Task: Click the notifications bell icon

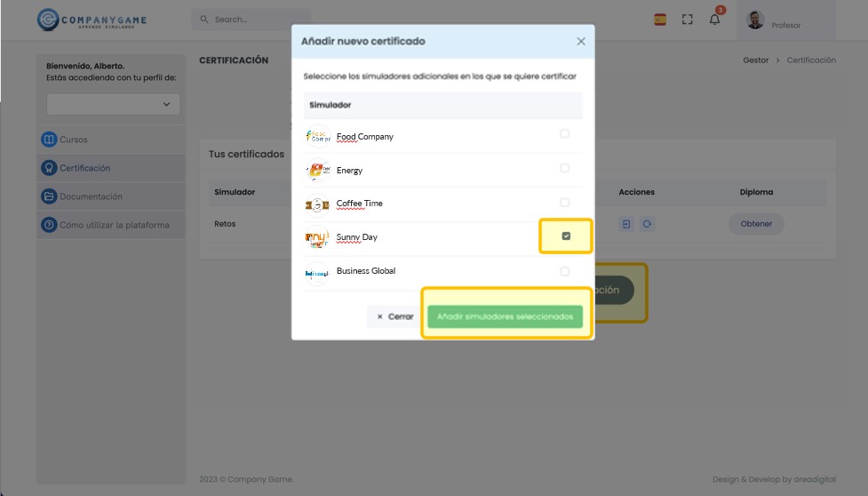Action: 714,20
